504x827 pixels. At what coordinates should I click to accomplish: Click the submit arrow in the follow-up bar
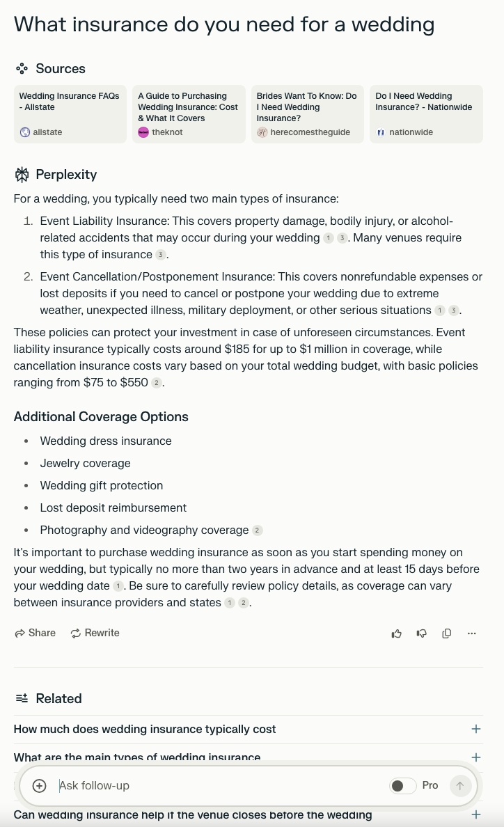click(460, 785)
